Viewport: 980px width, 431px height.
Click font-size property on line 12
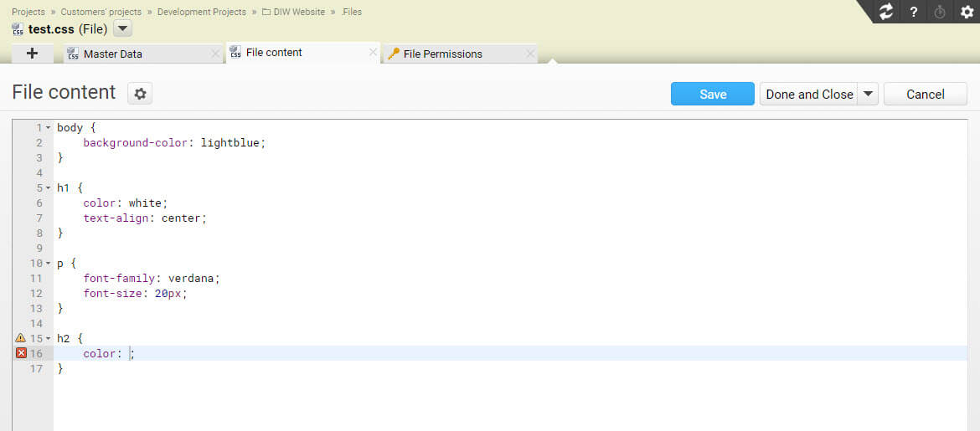pyautogui.click(x=112, y=293)
